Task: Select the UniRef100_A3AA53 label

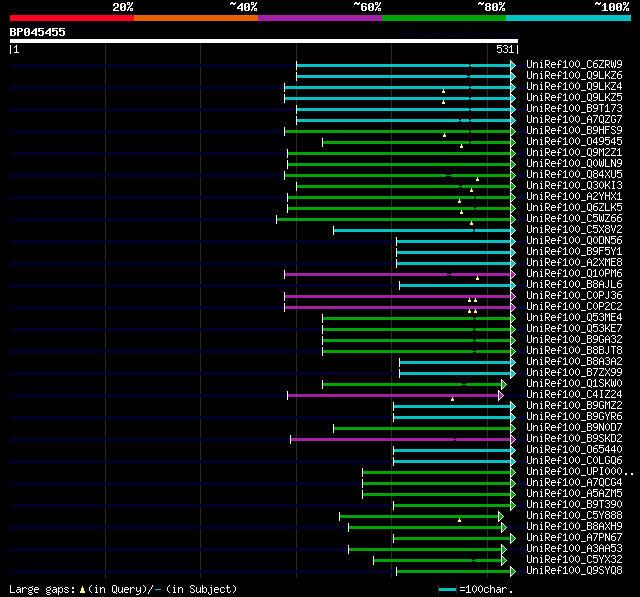Action: (x=574, y=549)
